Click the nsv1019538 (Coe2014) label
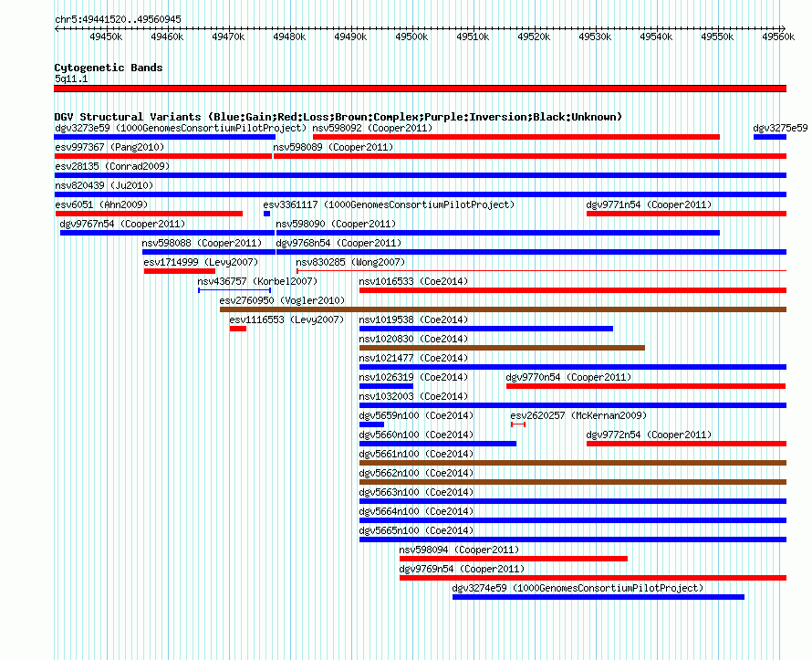This screenshot has width=812, height=660. [414, 320]
